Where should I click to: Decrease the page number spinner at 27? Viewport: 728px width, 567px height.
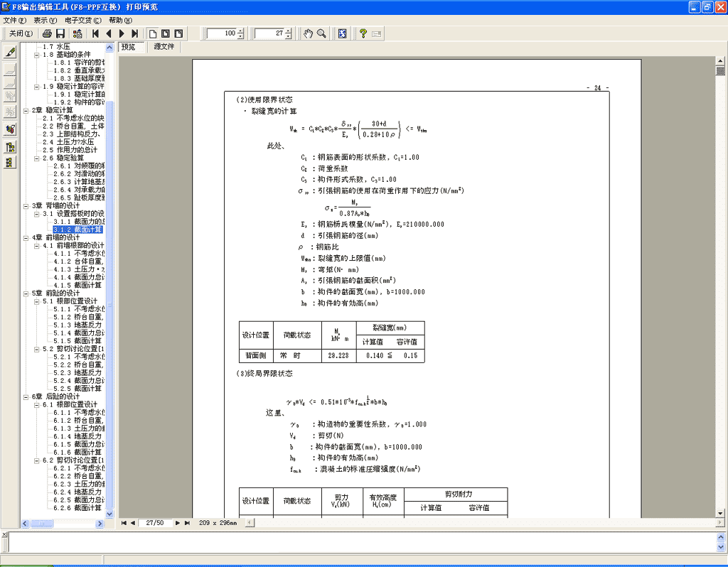click(289, 36)
